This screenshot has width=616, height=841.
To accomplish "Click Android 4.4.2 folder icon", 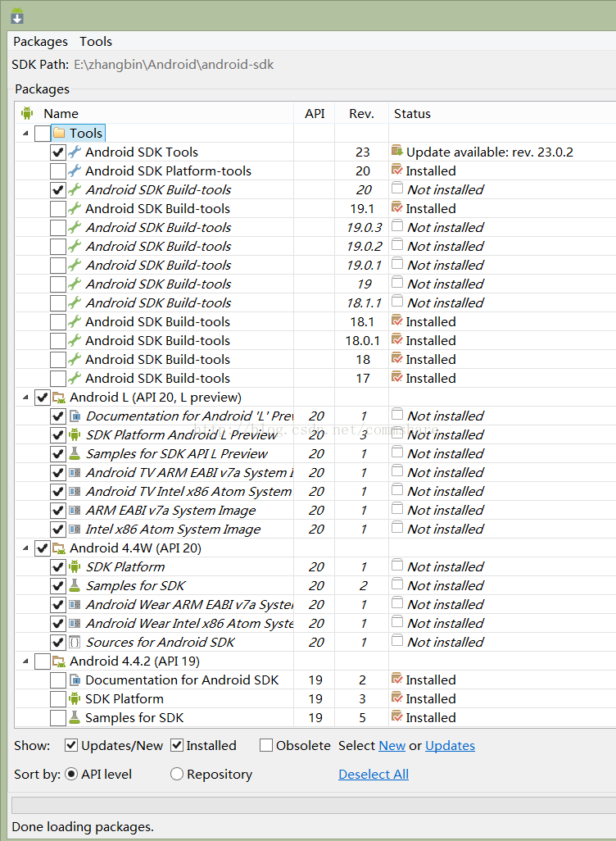I will 59,661.
